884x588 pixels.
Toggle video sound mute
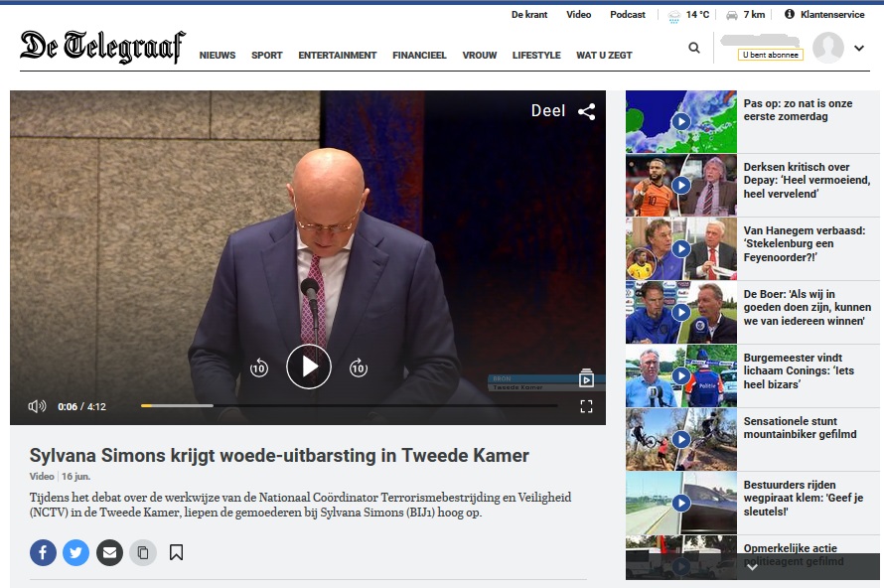click(37, 406)
